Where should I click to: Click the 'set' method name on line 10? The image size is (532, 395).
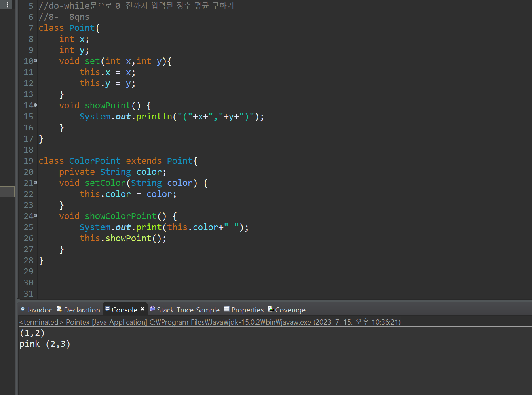92,61
